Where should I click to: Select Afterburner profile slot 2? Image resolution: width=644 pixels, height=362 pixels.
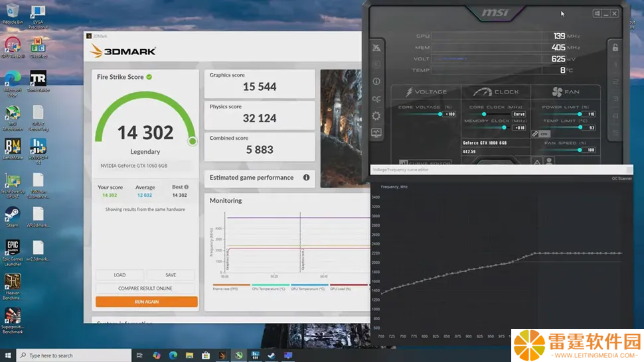coord(615,82)
